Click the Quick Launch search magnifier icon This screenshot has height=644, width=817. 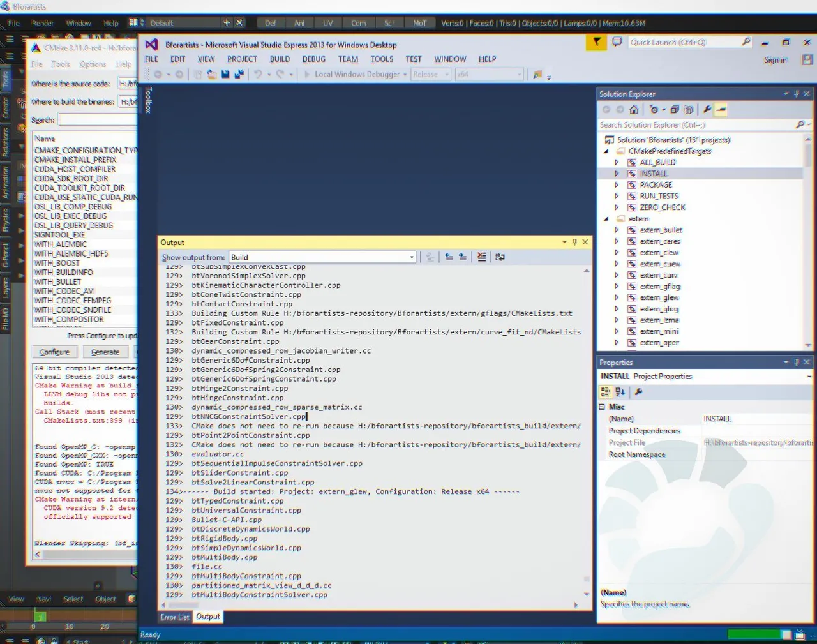pos(746,42)
